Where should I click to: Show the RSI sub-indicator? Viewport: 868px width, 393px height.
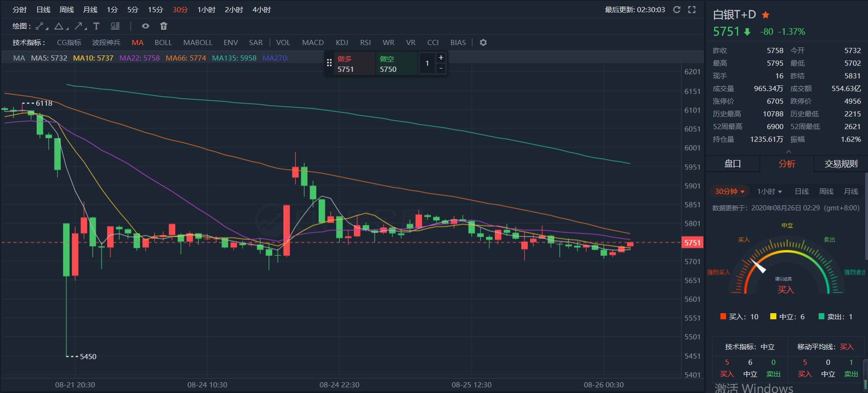[x=365, y=42]
